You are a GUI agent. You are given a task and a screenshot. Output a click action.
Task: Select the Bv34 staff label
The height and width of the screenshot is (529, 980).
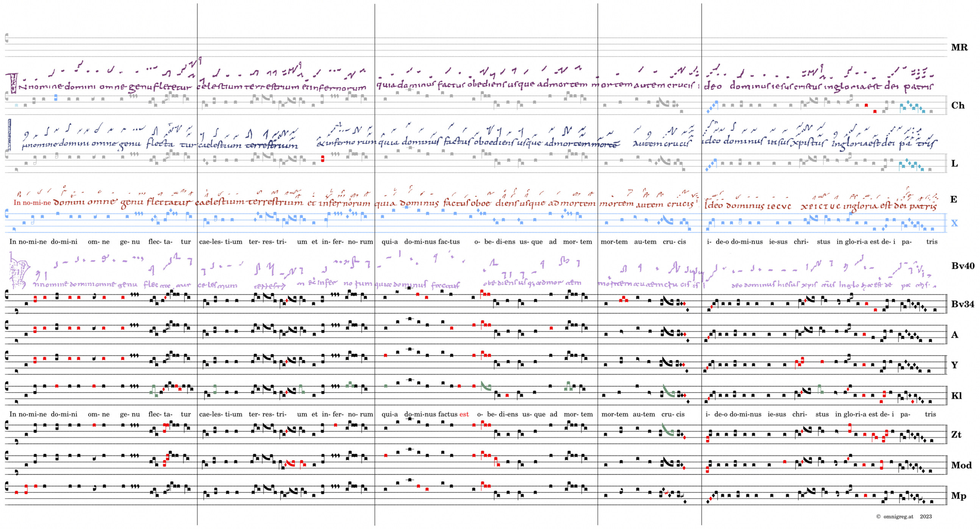tap(963, 304)
